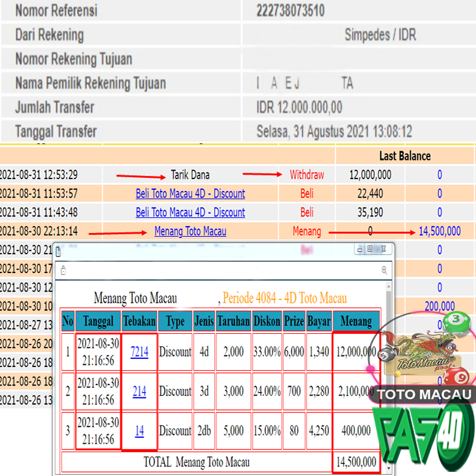The height and width of the screenshot is (476, 476).
Task: Select the Bayar column header
Action: (319, 321)
